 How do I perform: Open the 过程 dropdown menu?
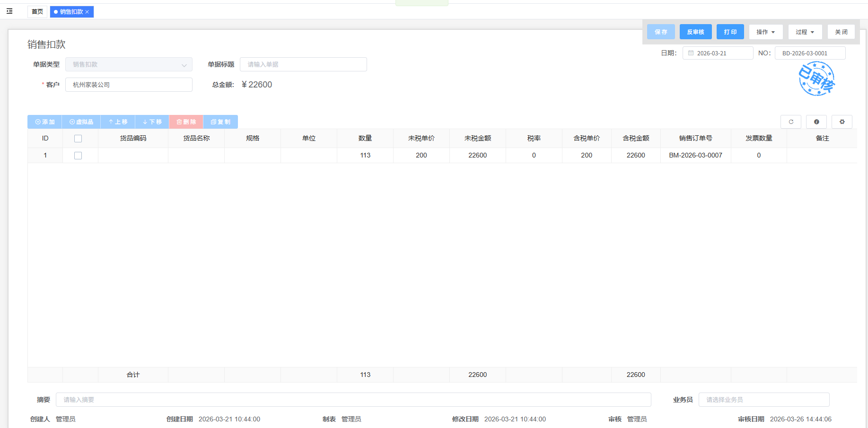pos(805,32)
